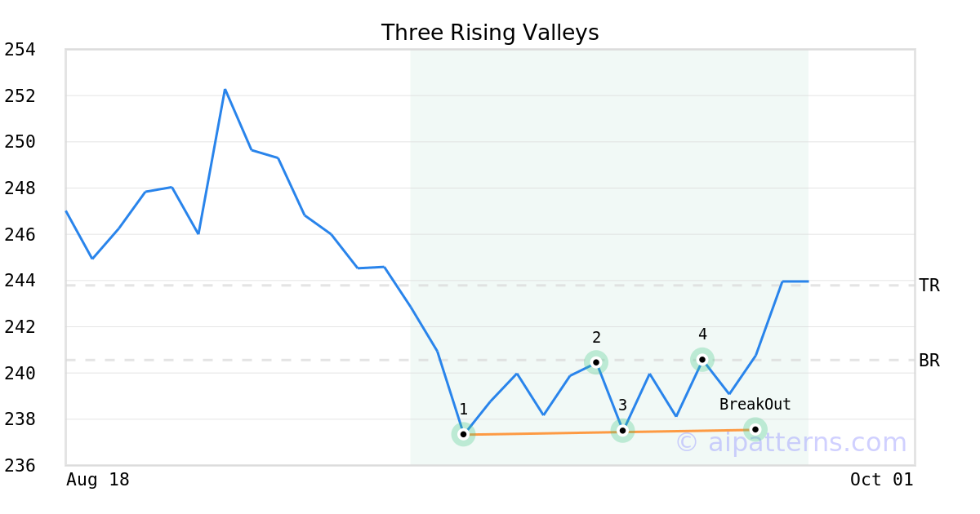
Task: Click valley marker point 1
Action: click(463, 434)
